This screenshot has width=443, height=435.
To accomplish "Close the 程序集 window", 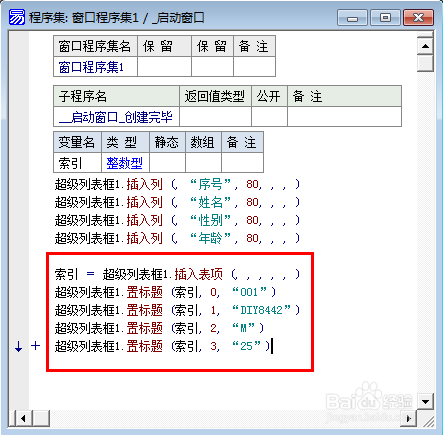I will (x=418, y=18).
